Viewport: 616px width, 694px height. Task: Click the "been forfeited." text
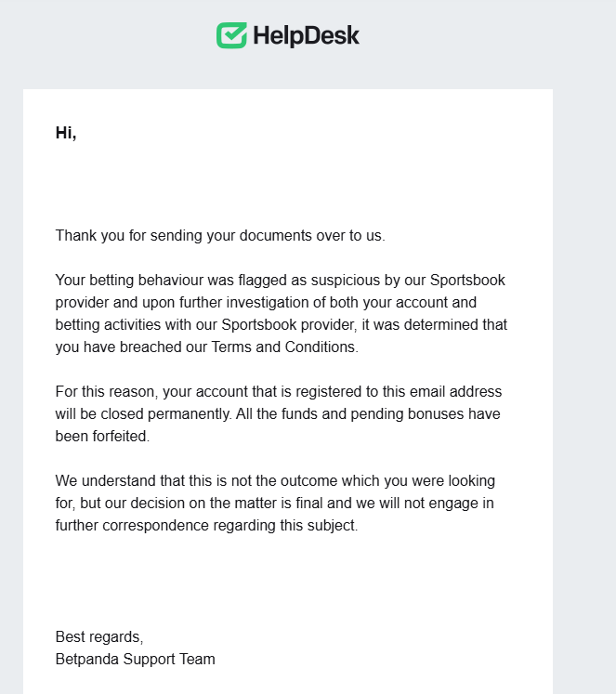(x=102, y=436)
